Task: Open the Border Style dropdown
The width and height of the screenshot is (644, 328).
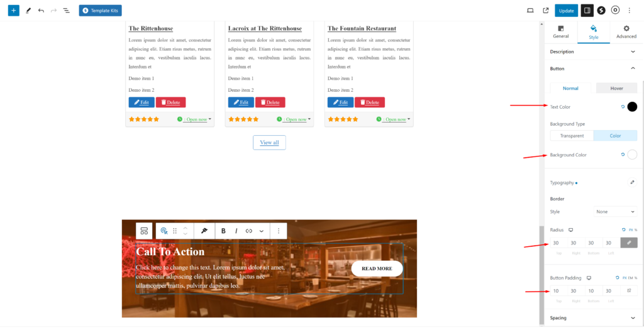Action: point(615,212)
